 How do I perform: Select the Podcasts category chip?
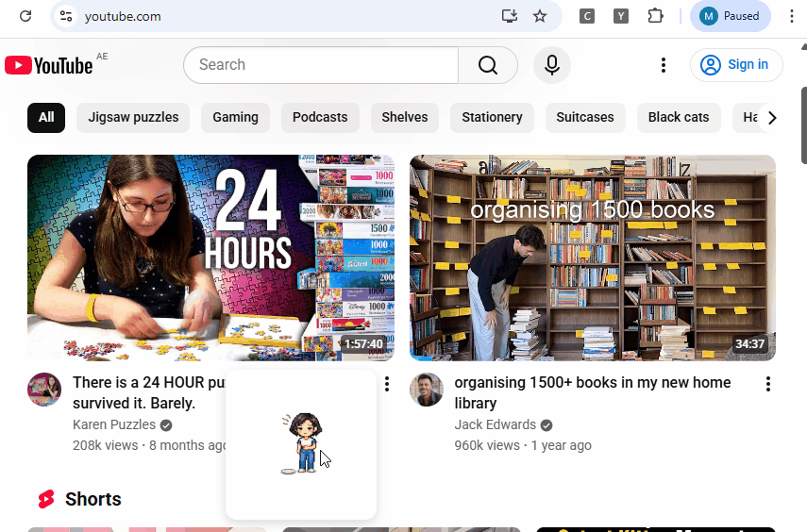point(320,118)
